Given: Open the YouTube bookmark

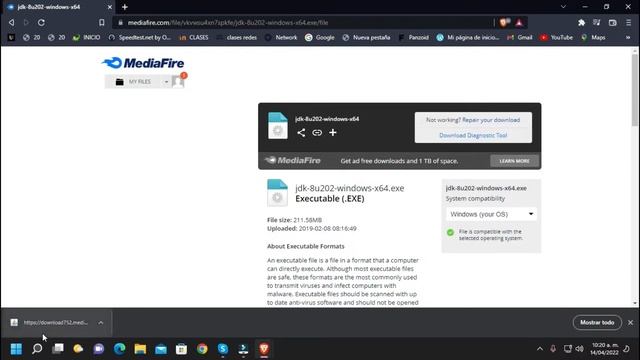Looking at the screenshot, I should tap(556, 37).
